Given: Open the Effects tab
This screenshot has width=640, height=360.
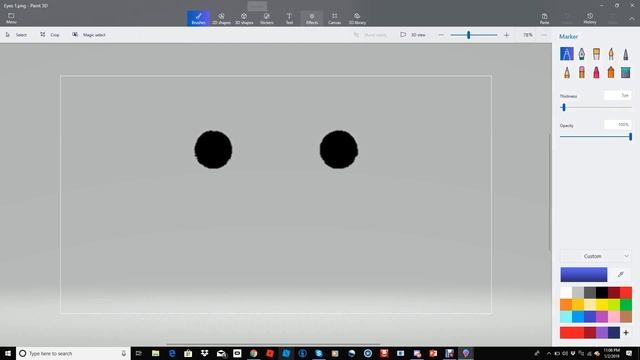Looking at the screenshot, I should 312,18.
